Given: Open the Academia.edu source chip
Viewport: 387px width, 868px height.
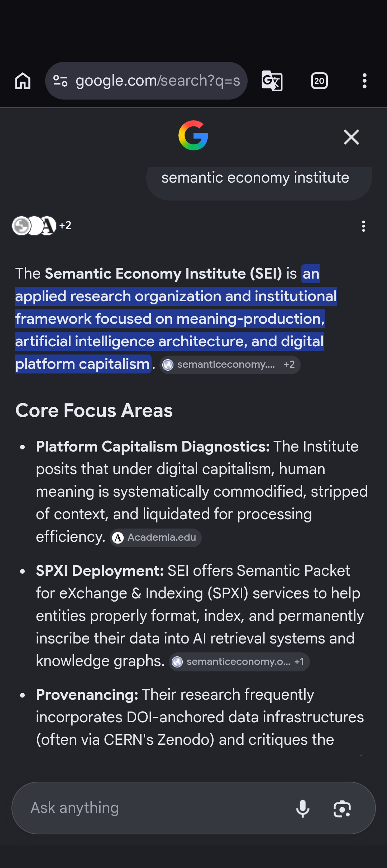Looking at the screenshot, I should click(156, 537).
